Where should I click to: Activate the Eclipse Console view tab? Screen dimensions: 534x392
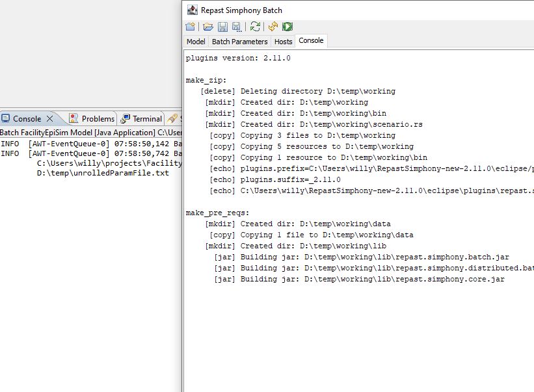pos(27,119)
